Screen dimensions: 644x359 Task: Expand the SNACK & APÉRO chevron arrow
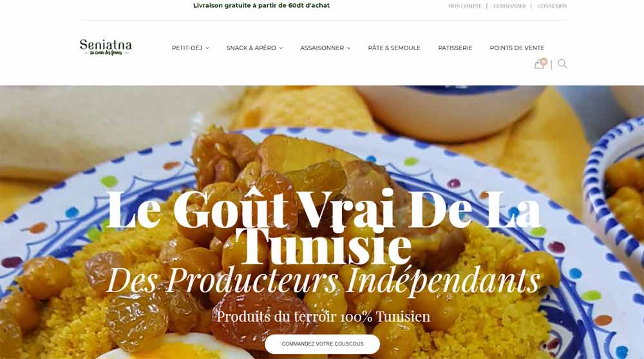pyautogui.click(x=281, y=48)
